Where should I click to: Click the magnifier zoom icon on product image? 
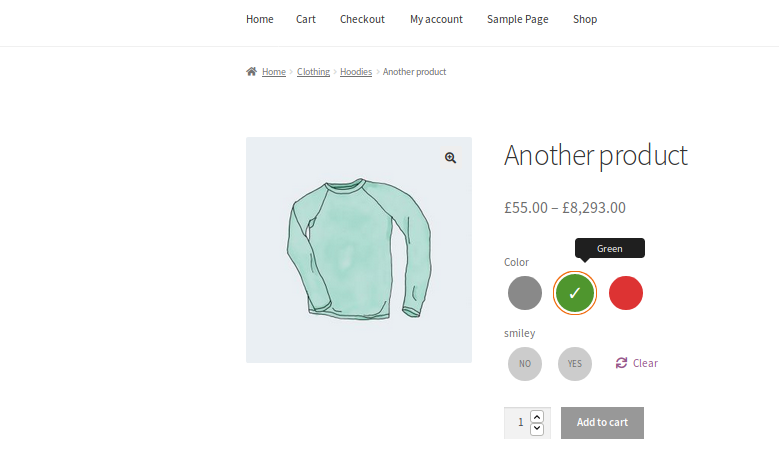[x=451, y=158]
